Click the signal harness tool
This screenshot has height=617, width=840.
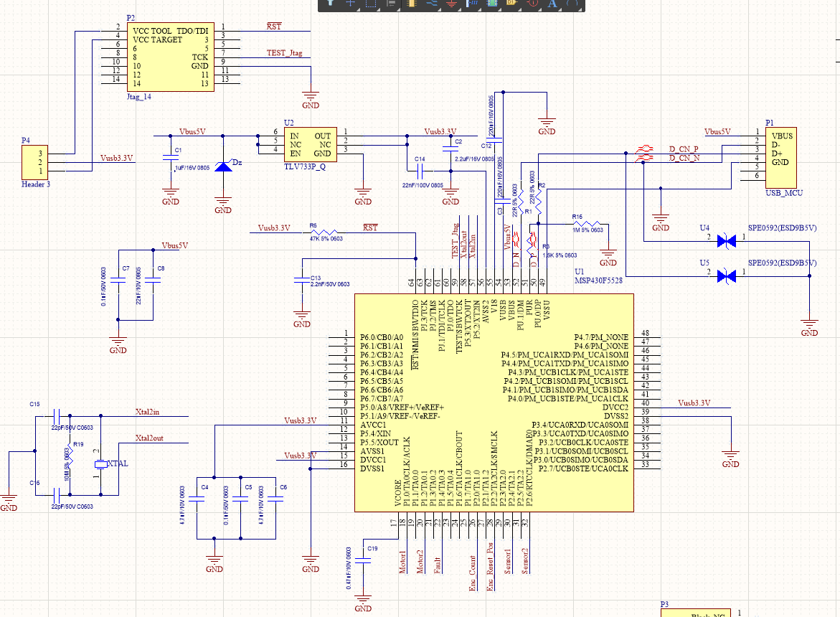[472, 3]
